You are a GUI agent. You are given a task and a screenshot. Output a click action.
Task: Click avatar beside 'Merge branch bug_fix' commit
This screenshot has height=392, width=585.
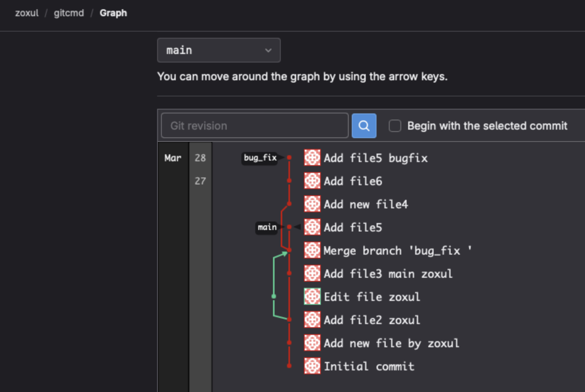click(x=312, y=250)
